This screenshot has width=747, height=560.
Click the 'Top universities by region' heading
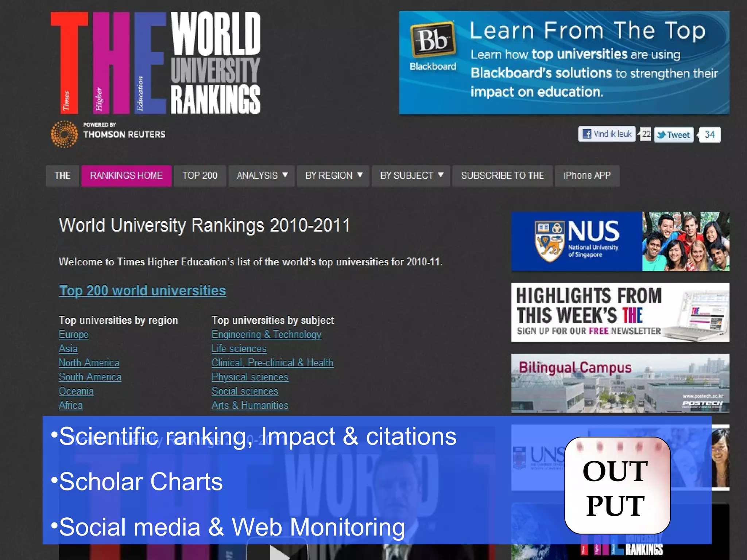click(x=119, y=320)
